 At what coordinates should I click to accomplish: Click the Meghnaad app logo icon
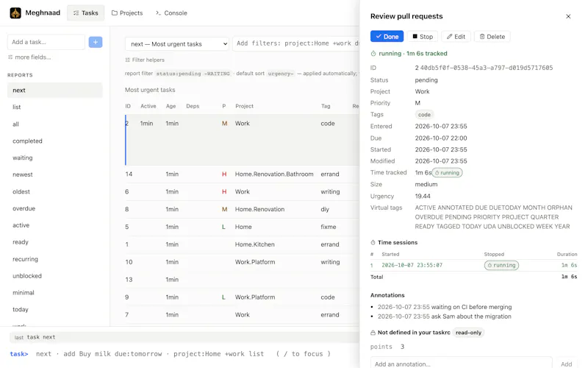coord(15,13)
